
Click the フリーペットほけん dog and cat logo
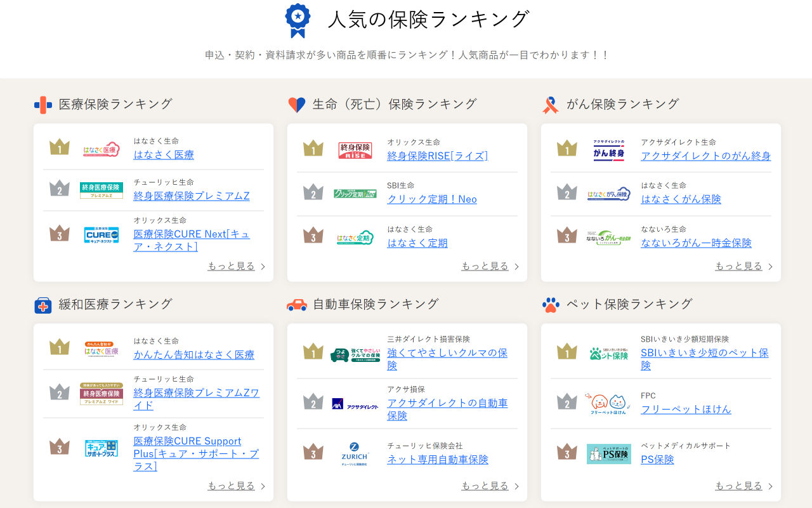(609, 404)
